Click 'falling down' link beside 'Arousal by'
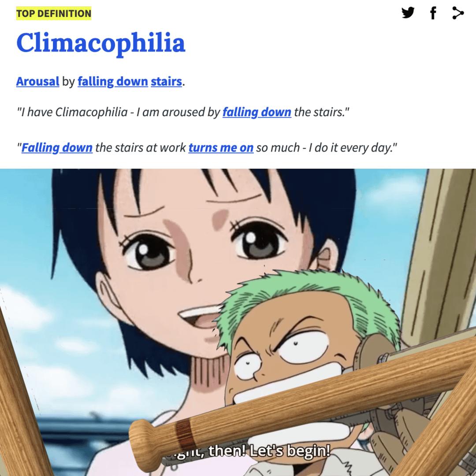Image resolution: width=476 pixels, height=476 pixels. (x=113, y=81)
